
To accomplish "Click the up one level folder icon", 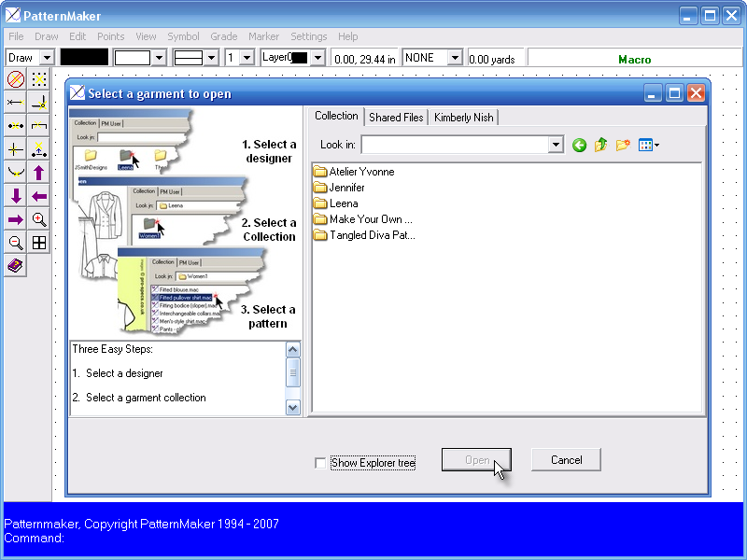I will click(x=600, y=146).
